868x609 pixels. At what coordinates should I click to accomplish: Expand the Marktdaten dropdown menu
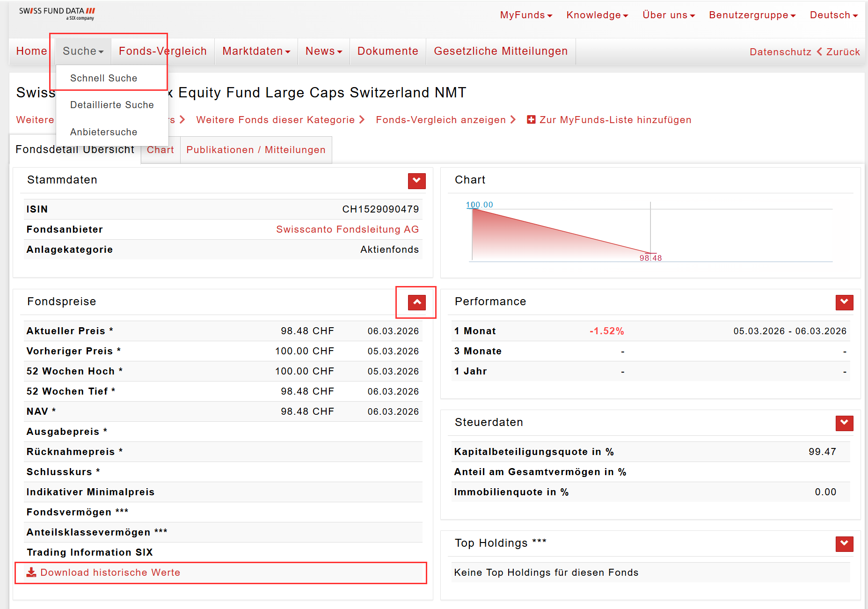[x=256, y=51]
